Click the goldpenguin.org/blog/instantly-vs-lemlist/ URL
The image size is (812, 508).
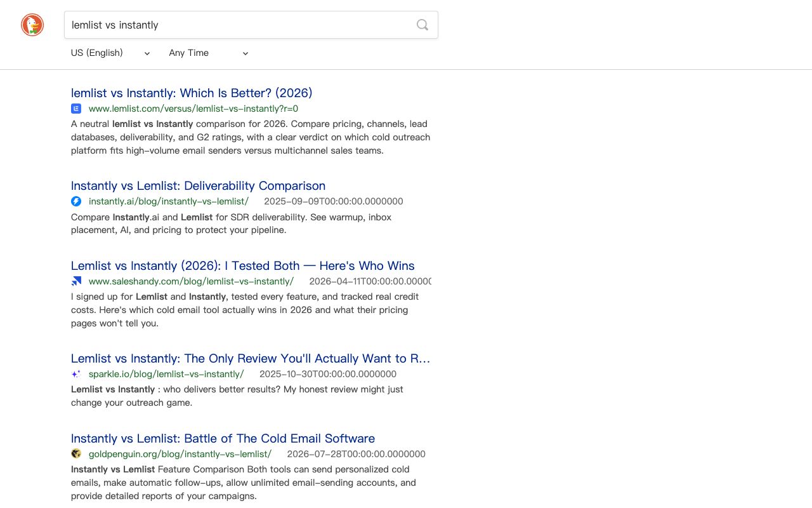point(180,454)
